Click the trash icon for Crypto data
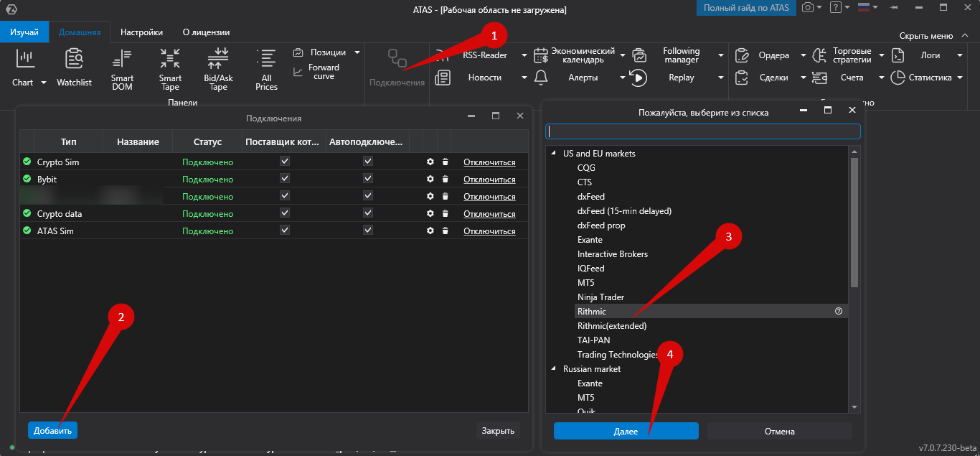Viewport: 980px width, 456px height. (445, 213)
